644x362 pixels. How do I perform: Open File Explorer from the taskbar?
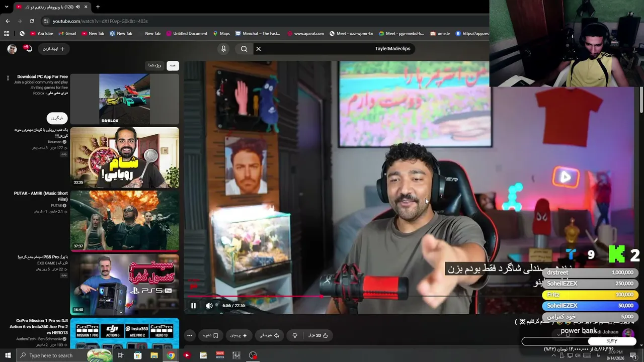pyautogui.click(x=154, y=355)
